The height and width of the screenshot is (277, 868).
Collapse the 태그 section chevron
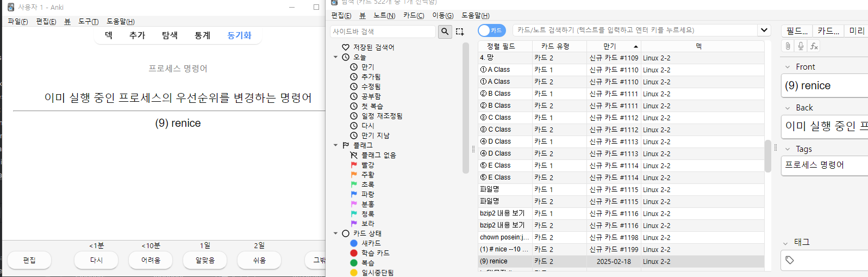[x=785, y=243]
